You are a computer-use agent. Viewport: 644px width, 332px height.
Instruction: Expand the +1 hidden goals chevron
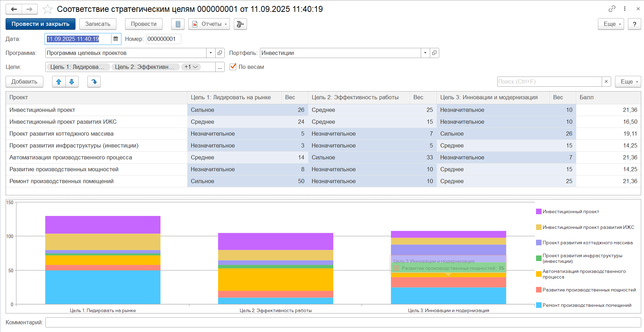click(x=191, y=67)
